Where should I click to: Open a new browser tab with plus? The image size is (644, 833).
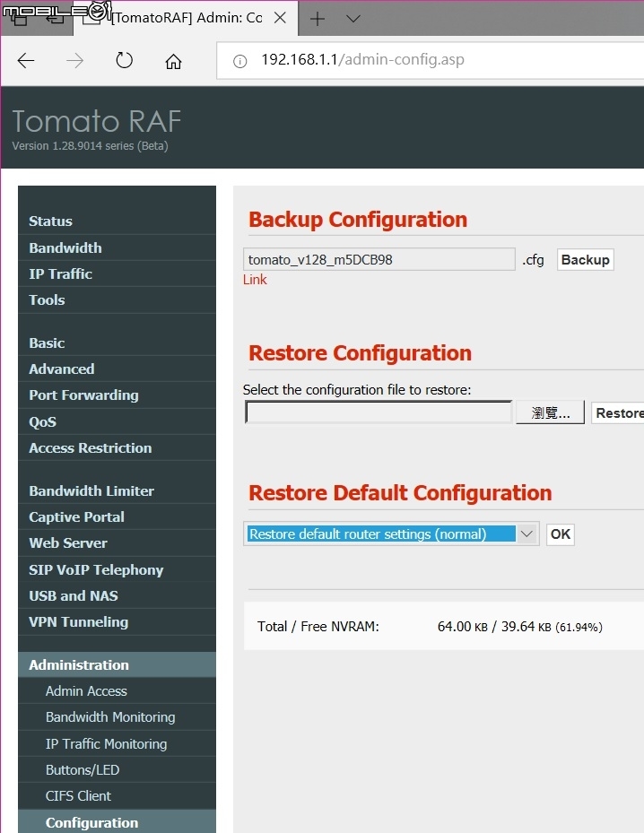[x=317, y=19]
